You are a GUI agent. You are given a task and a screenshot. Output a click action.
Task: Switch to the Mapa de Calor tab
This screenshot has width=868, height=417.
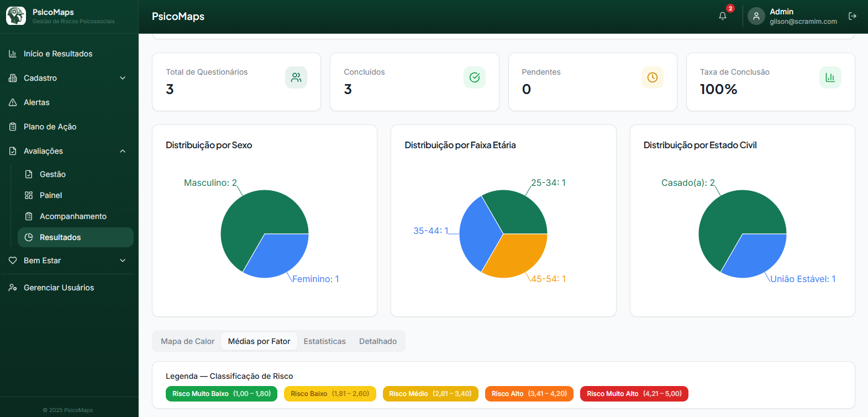point(187,341)
